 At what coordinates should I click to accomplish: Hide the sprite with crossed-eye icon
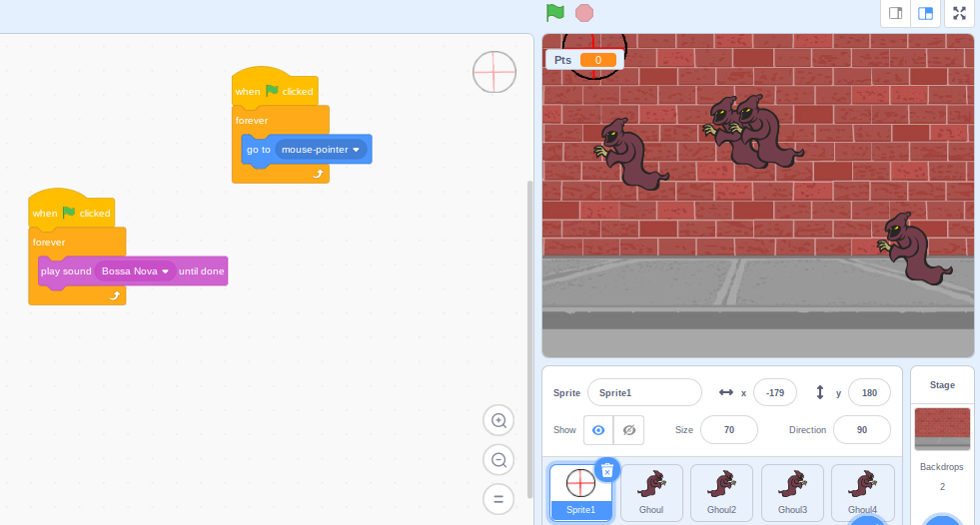628,430
